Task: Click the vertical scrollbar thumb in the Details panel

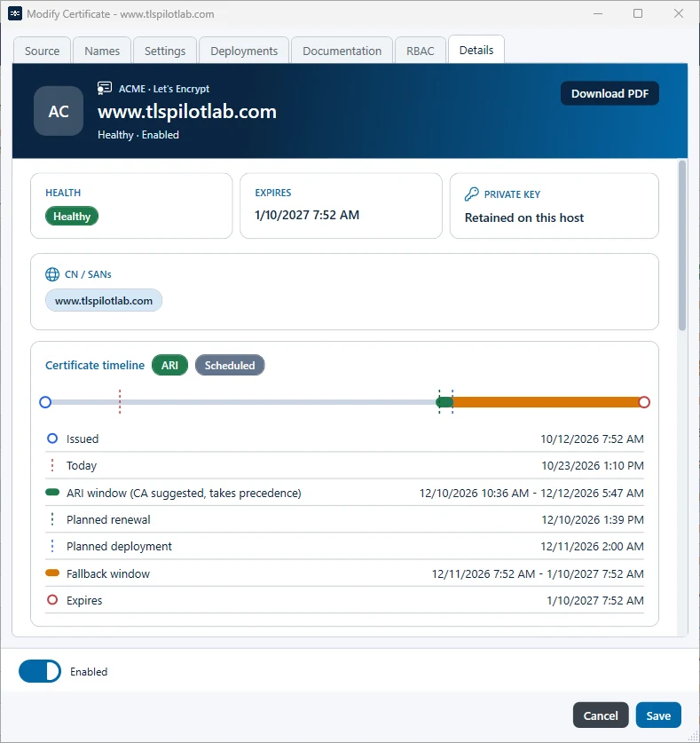Action: pos(682,246)
